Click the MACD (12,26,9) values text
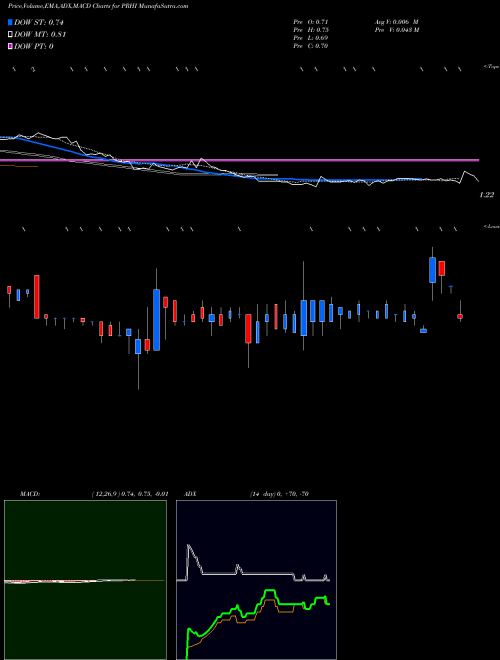500x660 pixels. click(130, 494)
